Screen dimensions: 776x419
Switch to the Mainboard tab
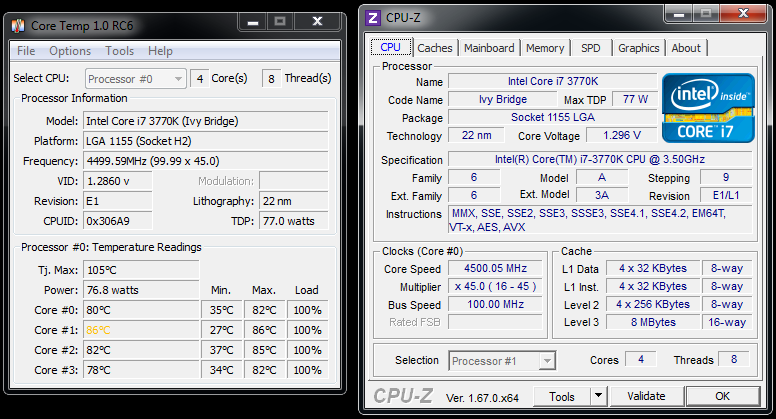click(489, 48)
